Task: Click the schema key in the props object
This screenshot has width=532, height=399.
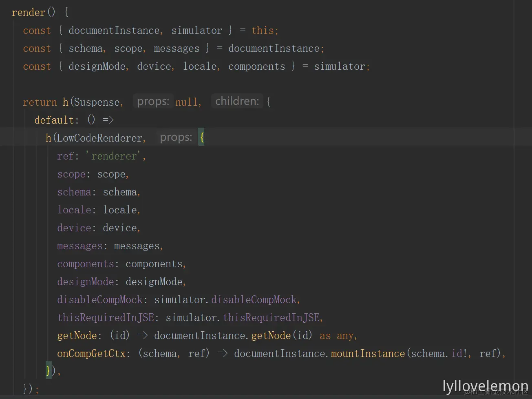Action: pos(74,192)
